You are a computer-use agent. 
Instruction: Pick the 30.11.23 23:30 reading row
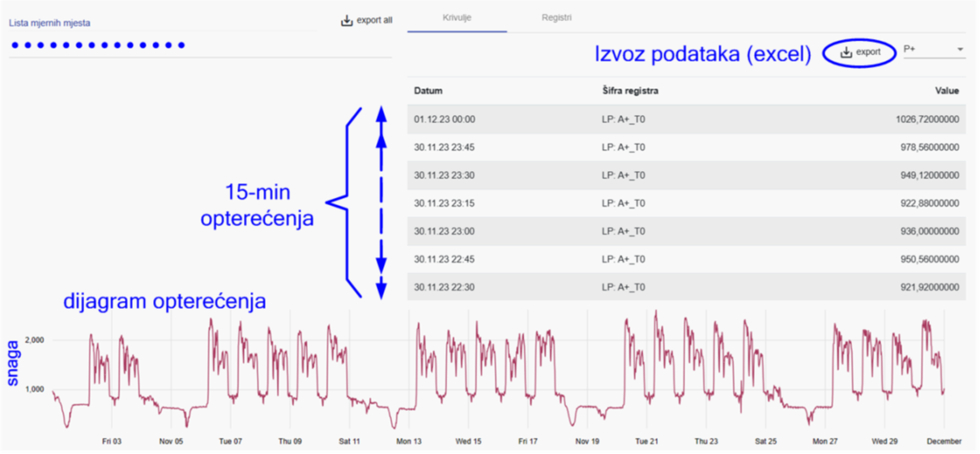click(685, 175)
